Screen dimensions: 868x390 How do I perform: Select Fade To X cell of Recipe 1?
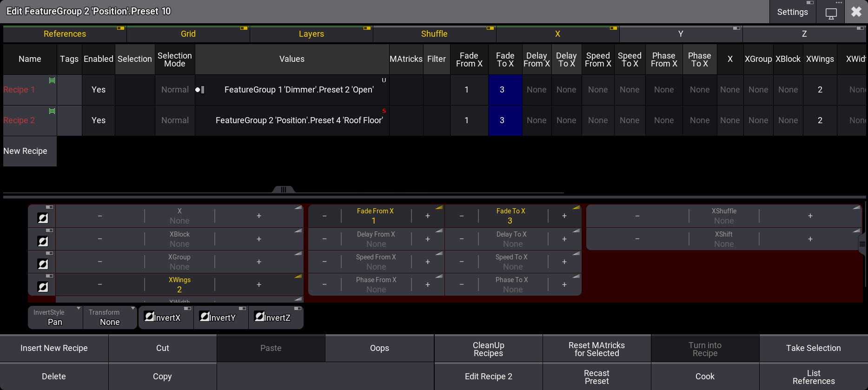tap(505, 90)
